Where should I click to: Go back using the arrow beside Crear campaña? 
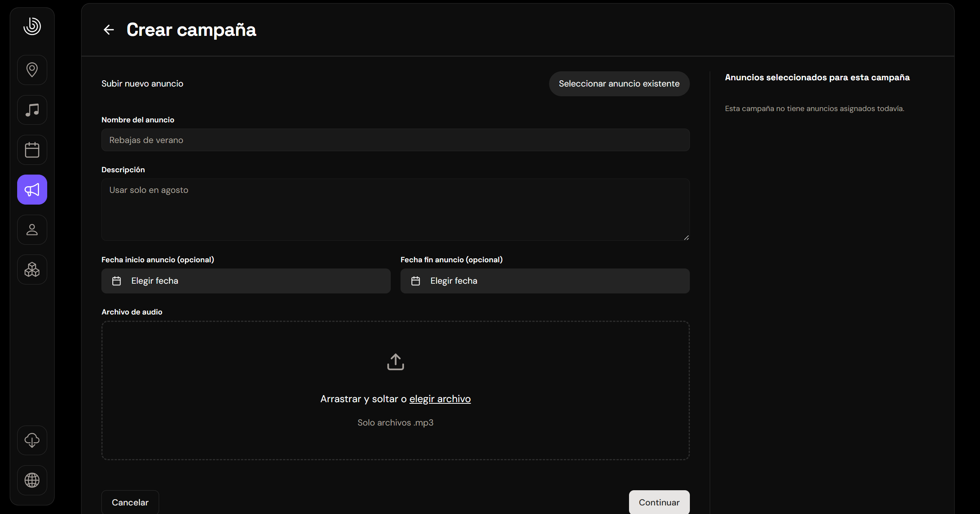tap(109, 30)
